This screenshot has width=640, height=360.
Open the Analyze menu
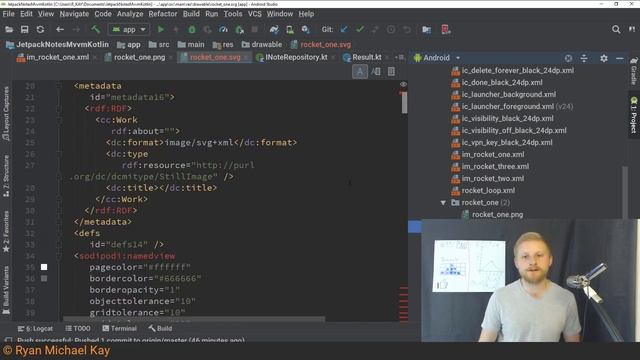click(130, 14)
